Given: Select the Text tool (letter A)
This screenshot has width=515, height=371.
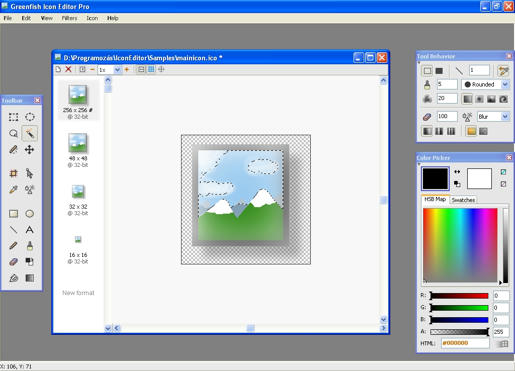Looking at the screenshot, I should pos(30,230).
